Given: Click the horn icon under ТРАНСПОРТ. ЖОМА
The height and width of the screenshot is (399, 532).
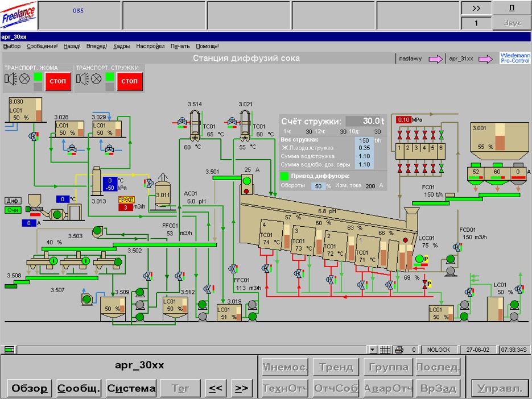Looking at the screenshot, I should click(x=11, y=80).
